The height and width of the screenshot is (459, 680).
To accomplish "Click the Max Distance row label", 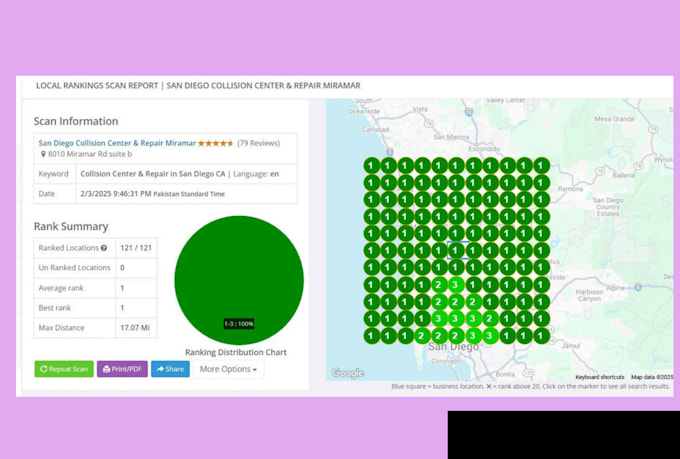I will [x=61, y=328].
